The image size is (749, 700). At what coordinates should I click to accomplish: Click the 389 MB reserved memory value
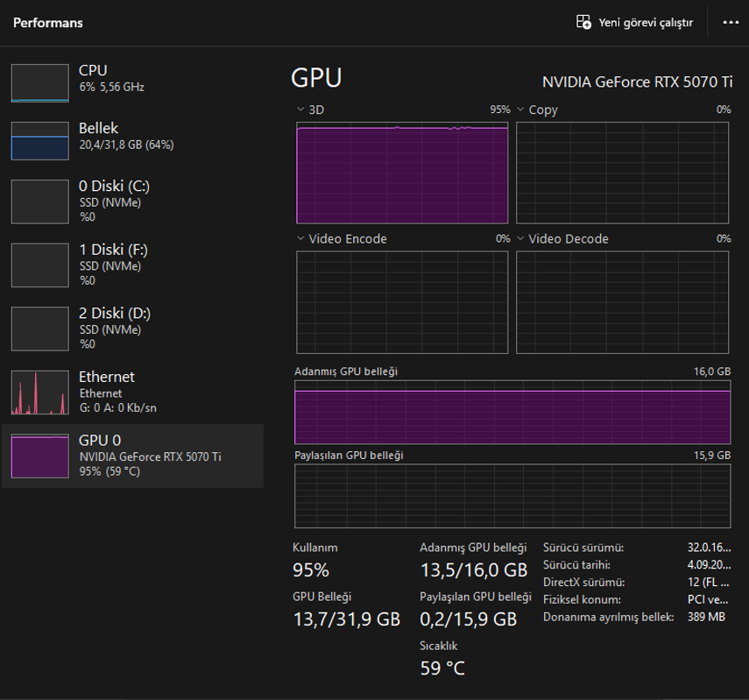(706, 617)
